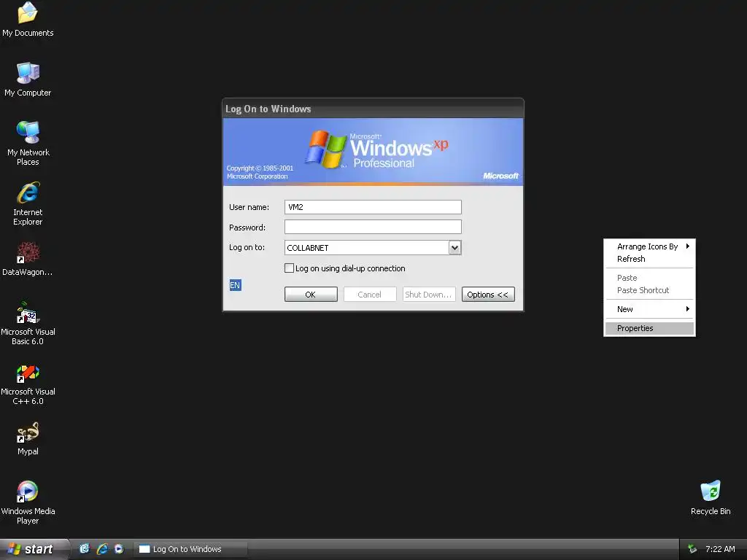
Task: Click the Shut Down... button
Action: 429,295
